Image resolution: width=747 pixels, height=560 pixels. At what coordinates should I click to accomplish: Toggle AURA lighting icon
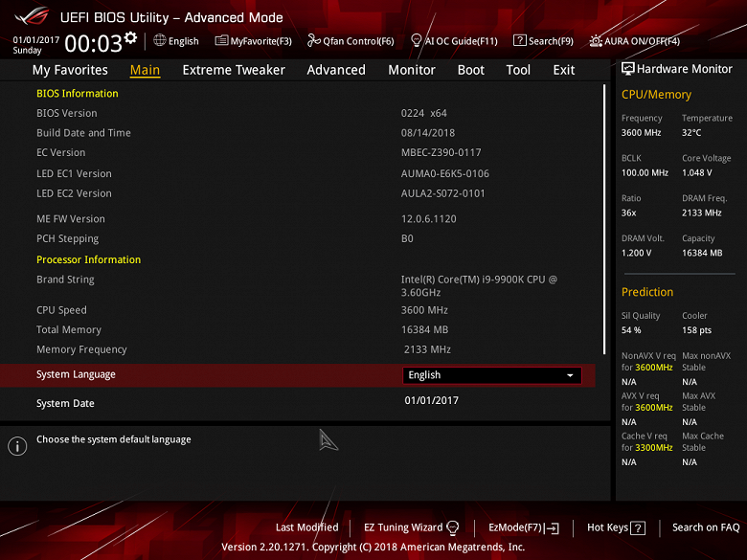(596, 41)
